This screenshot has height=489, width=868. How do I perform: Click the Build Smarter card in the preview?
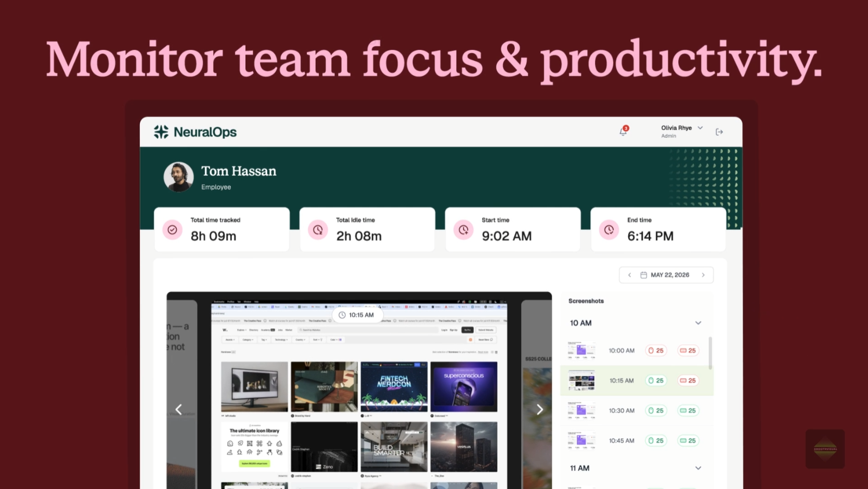(394, 447)
